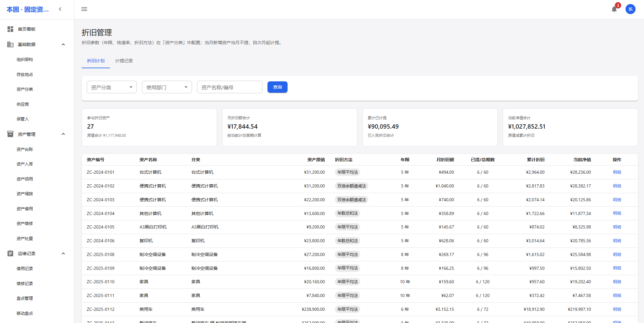Open 保管人 in the sidebar
The image size is (644, 323).
pos(23,119)
